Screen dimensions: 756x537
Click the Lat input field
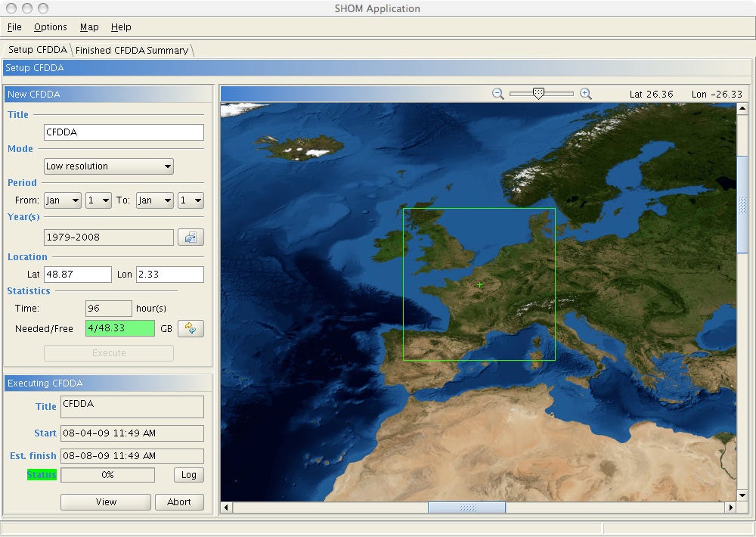click(77, 275)
